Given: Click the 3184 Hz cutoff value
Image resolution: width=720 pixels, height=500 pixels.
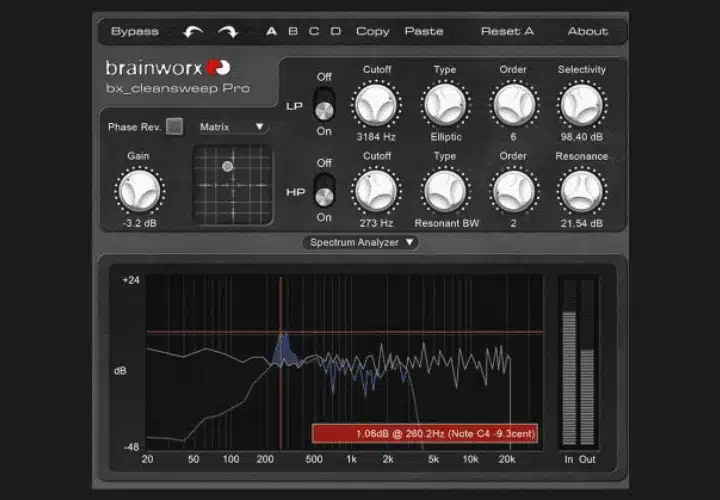Looking at the screenshot, I should coord(376,137).
